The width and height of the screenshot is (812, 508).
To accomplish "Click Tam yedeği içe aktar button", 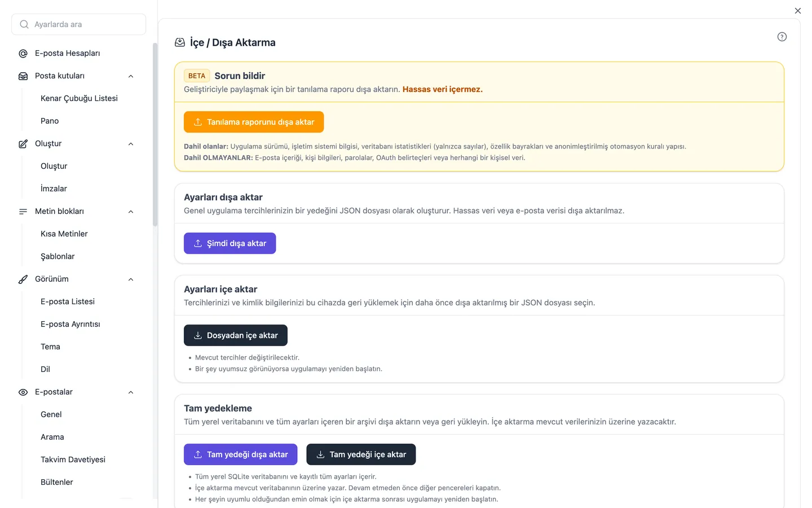I will click(361, 454).
